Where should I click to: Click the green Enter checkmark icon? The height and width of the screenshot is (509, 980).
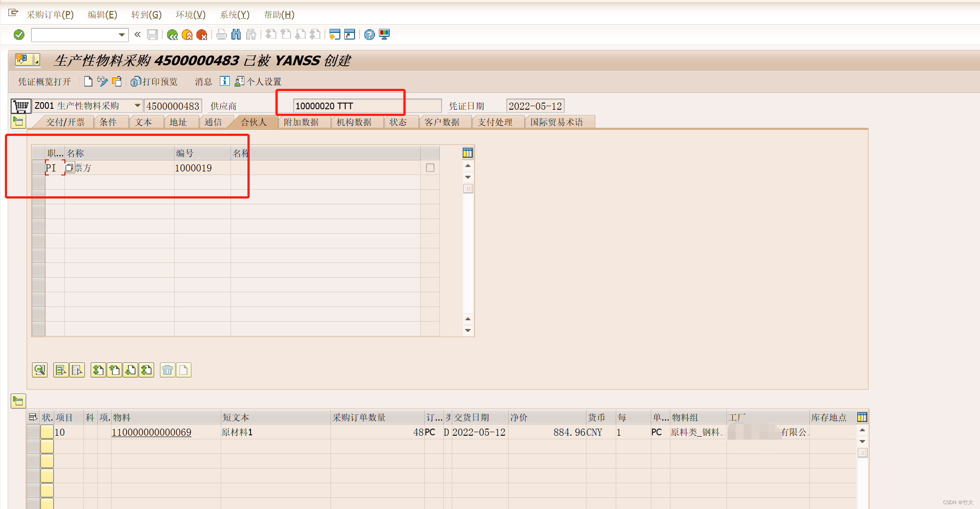point(19,35)
